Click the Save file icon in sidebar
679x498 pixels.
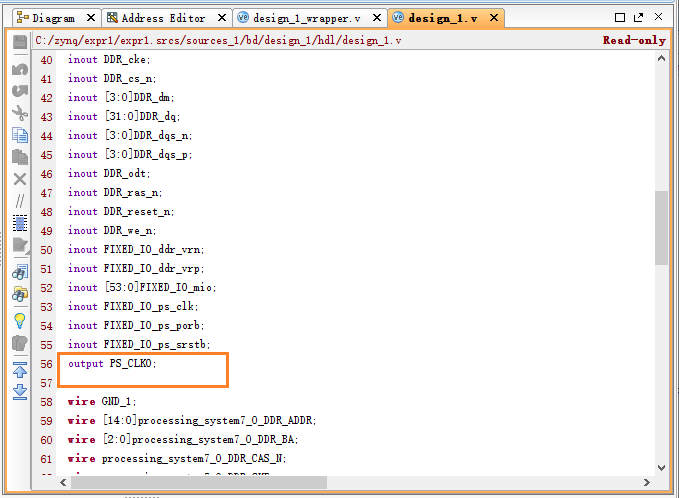19,43
